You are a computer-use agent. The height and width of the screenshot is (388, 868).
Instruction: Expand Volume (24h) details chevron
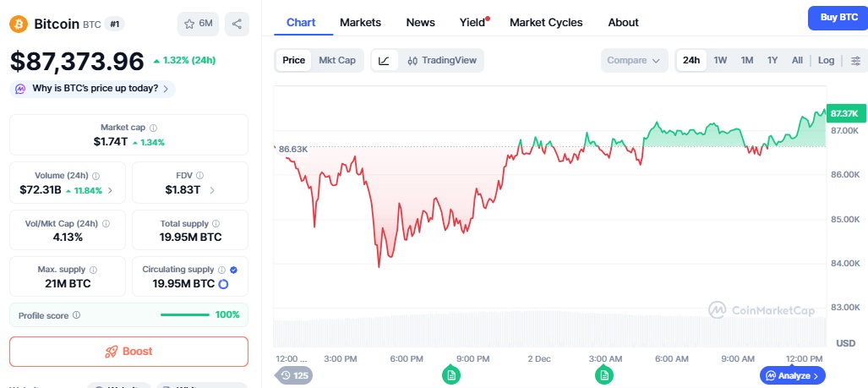(110, 190)
